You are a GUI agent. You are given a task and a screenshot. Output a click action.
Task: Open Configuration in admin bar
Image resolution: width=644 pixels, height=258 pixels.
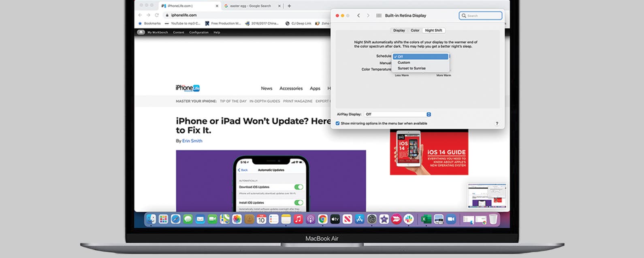[x=199, y=32]
